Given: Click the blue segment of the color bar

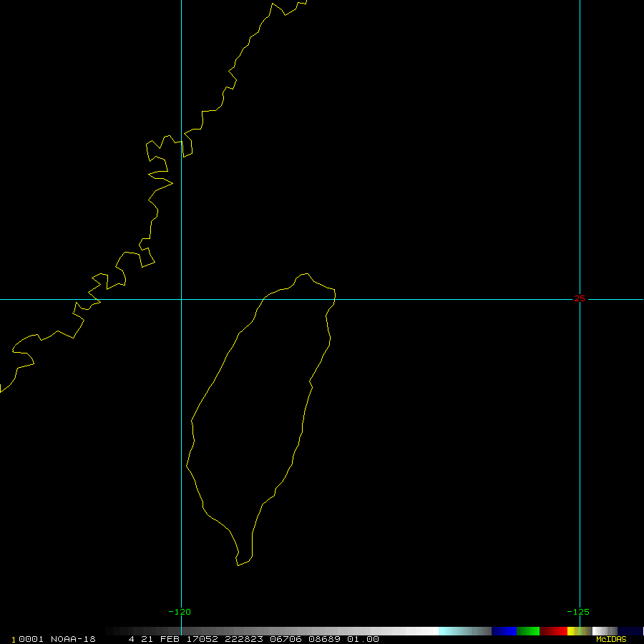Looking at the screenshot, I should click(504, 631).
